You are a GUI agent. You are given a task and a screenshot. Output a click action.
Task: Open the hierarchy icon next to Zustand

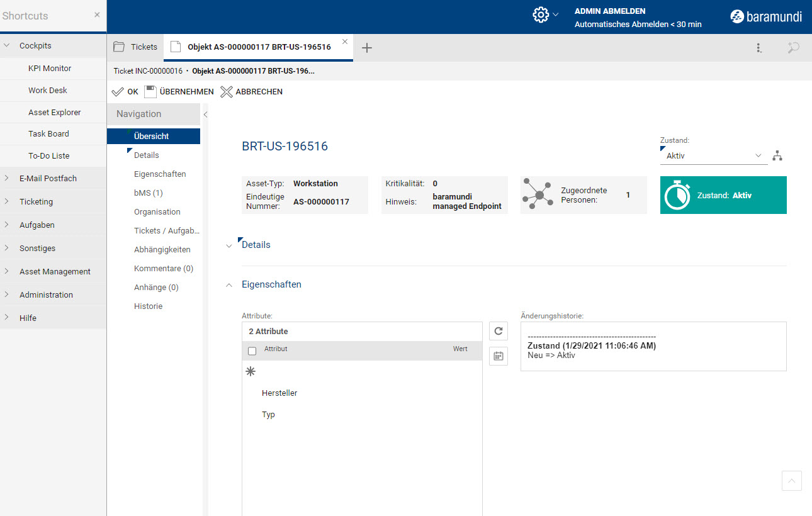pos(778,156)
